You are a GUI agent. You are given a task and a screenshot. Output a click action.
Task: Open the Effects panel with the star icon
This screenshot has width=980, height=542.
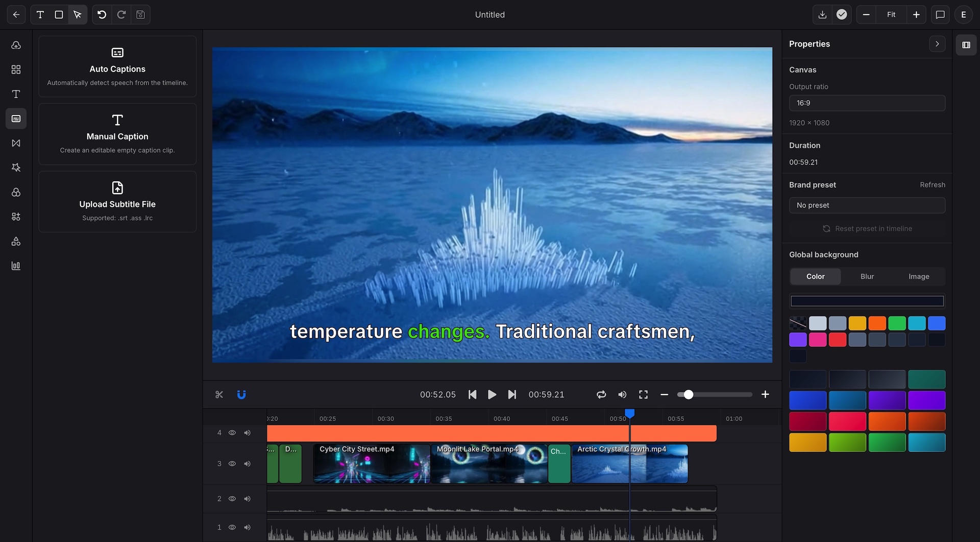click(x=16, y=167)
